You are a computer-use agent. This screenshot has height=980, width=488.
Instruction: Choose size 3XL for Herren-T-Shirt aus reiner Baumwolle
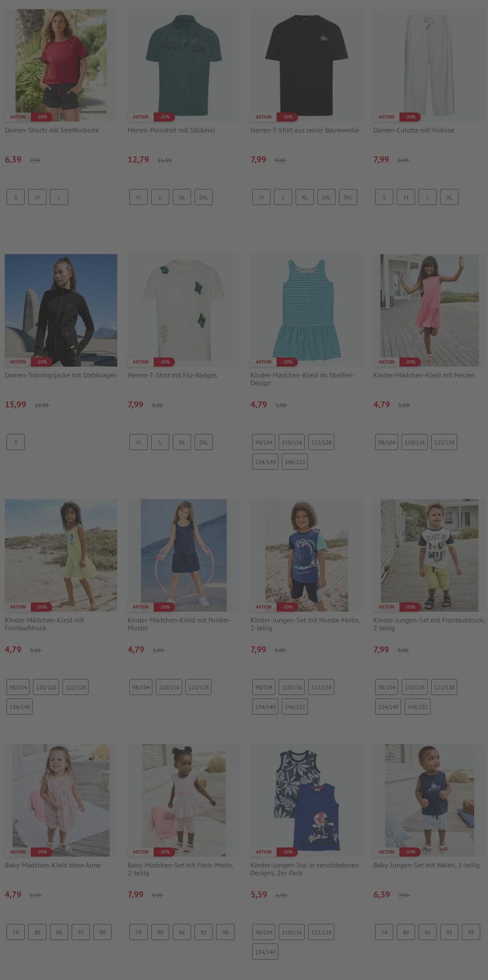348,197
